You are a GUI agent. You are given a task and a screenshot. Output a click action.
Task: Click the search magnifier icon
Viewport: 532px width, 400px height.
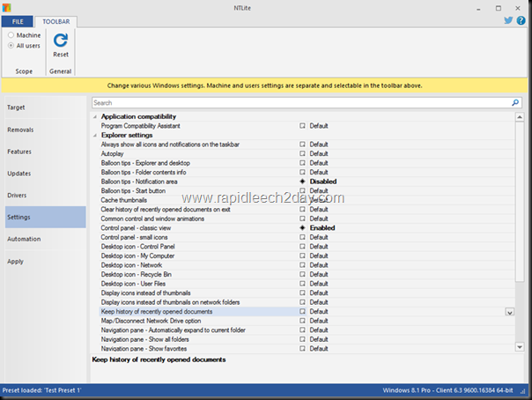tap(515, 102)
